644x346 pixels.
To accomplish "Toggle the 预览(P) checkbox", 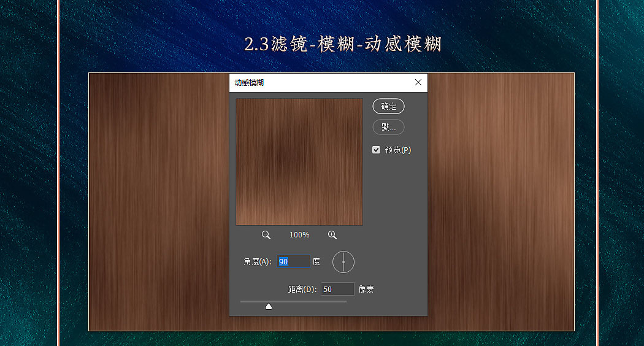I will 376,150.
